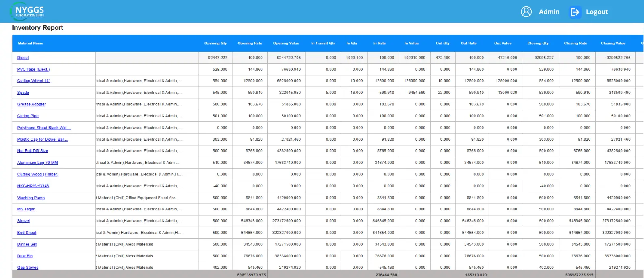
Task: Open the MS Tagari link
Action: (x=26, y=209)
